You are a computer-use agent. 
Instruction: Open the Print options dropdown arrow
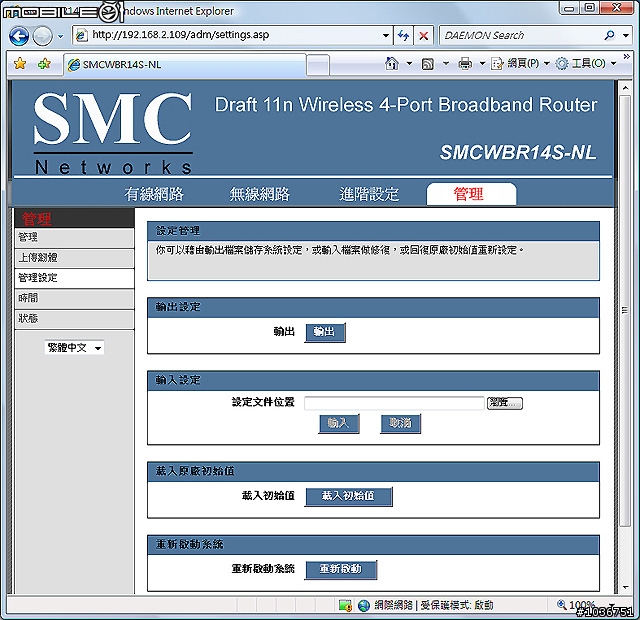(x=482, y=63)
